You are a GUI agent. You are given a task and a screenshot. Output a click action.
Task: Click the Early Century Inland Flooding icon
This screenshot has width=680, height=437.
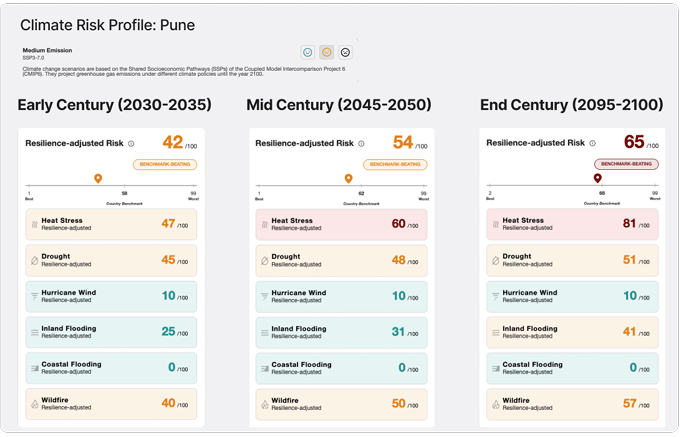(34, 331)
